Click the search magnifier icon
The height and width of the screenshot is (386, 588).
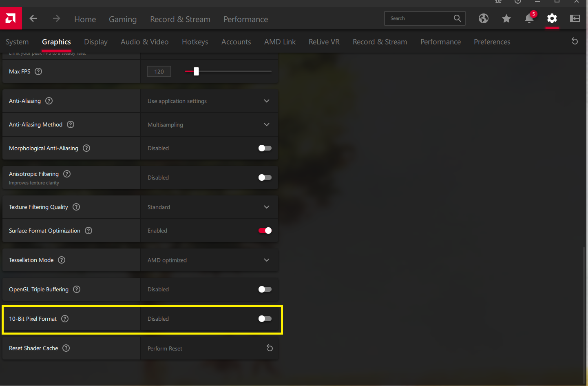point(458,18)
